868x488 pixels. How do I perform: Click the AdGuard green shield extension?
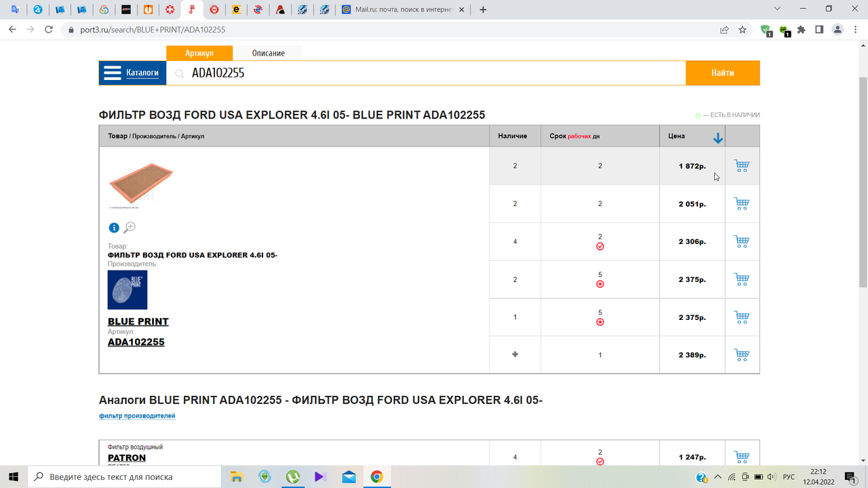click(766, 30)
